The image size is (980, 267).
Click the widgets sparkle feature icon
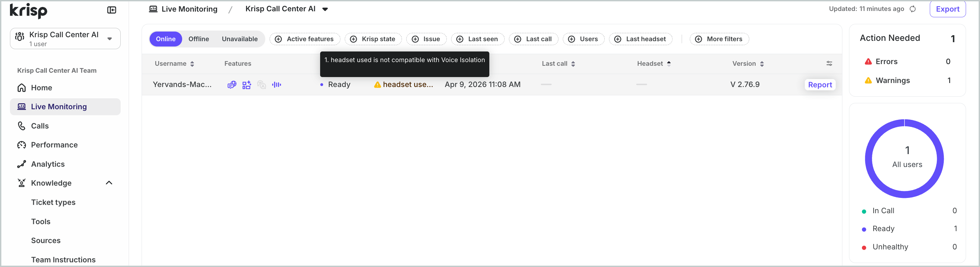click(x=247, y=85)
